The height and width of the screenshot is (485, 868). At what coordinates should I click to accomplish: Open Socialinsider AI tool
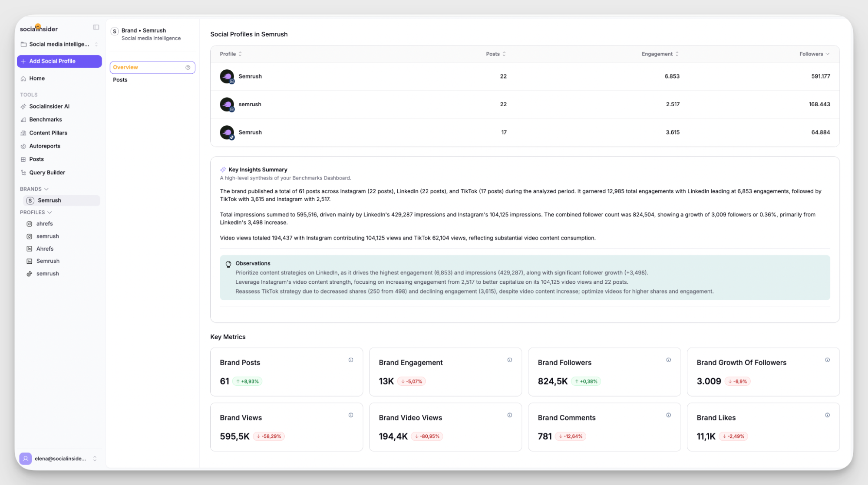click(49, 106)
